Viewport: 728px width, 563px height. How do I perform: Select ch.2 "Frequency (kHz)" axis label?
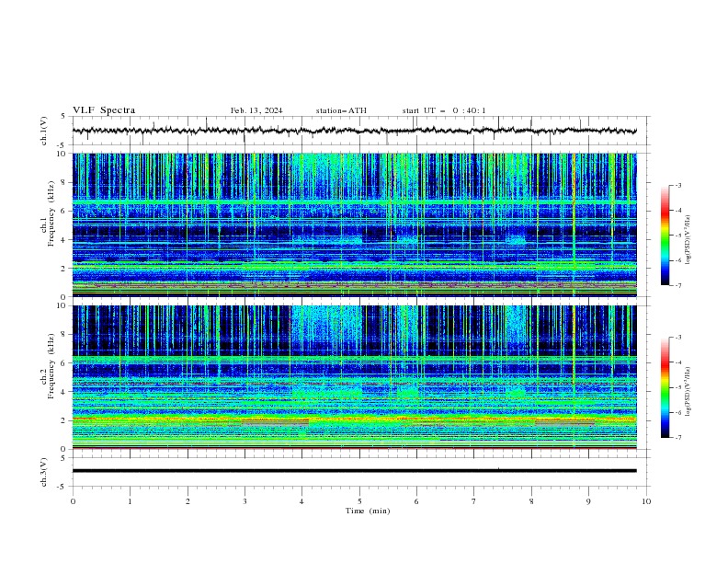51,366
